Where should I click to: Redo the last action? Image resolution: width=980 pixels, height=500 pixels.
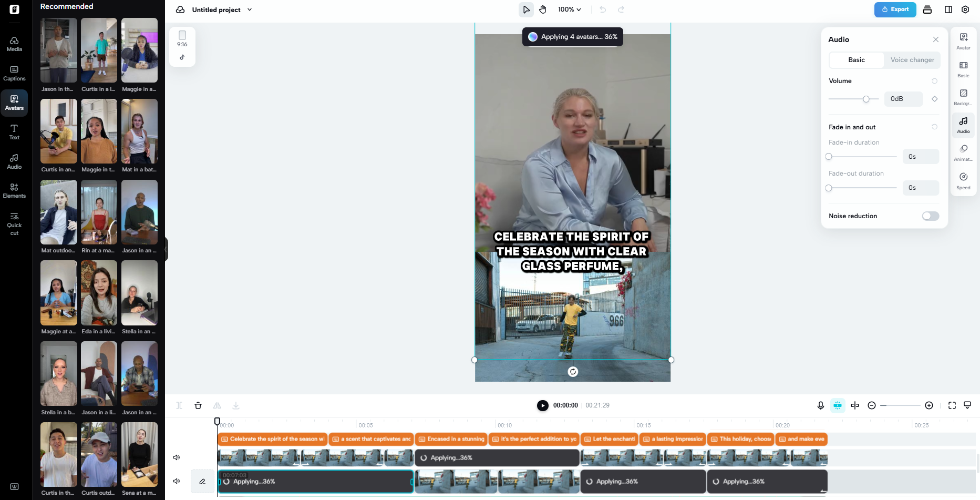(x=621, y=9)
